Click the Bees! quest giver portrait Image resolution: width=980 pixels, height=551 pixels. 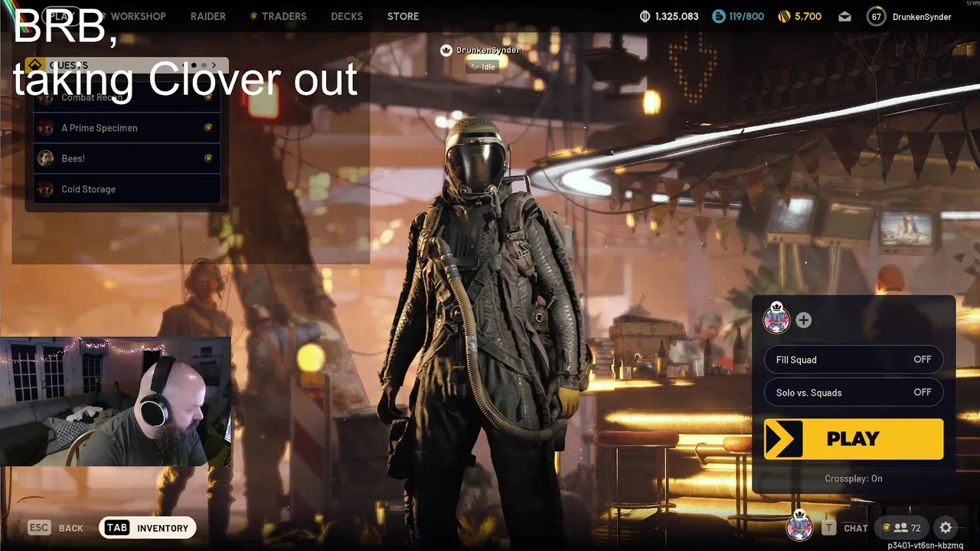46,158
